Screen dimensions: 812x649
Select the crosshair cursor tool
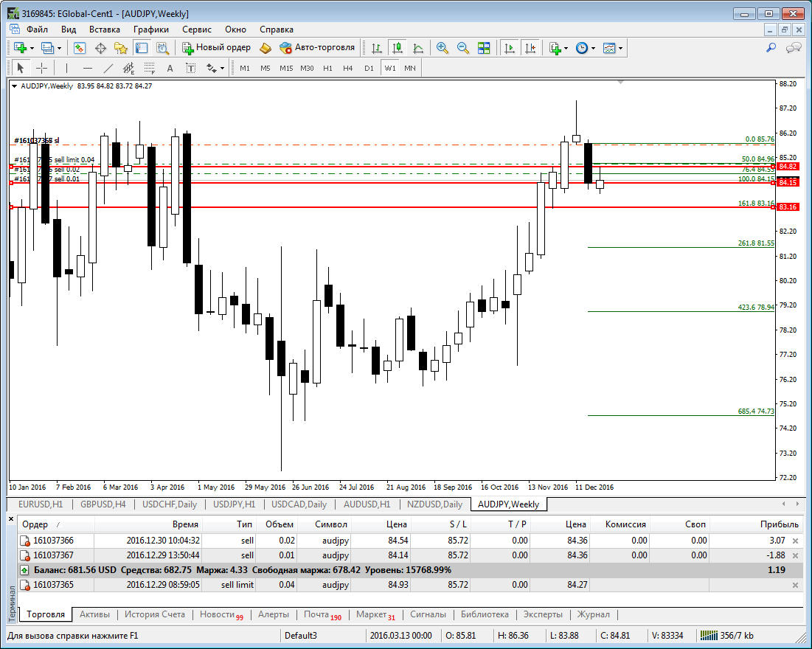coord(42,69)
